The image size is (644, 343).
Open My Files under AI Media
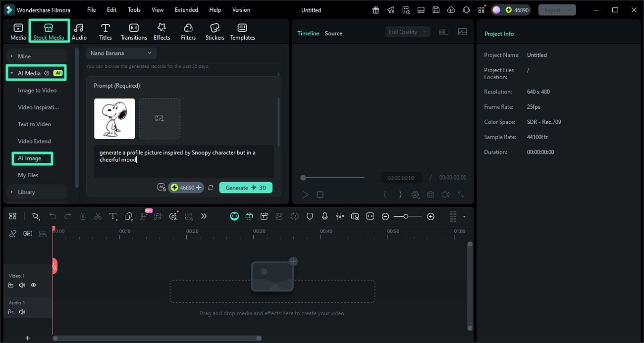pyautogui.click(x=28, y=175)
